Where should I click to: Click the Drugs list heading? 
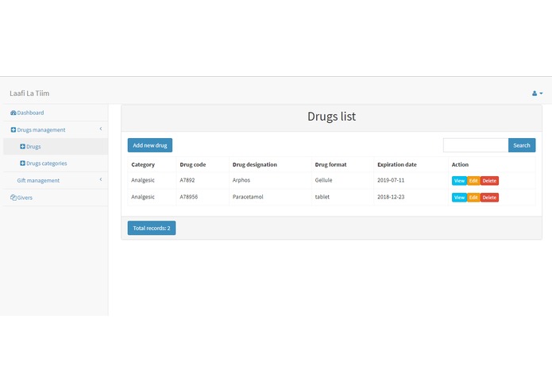(332, 117)
